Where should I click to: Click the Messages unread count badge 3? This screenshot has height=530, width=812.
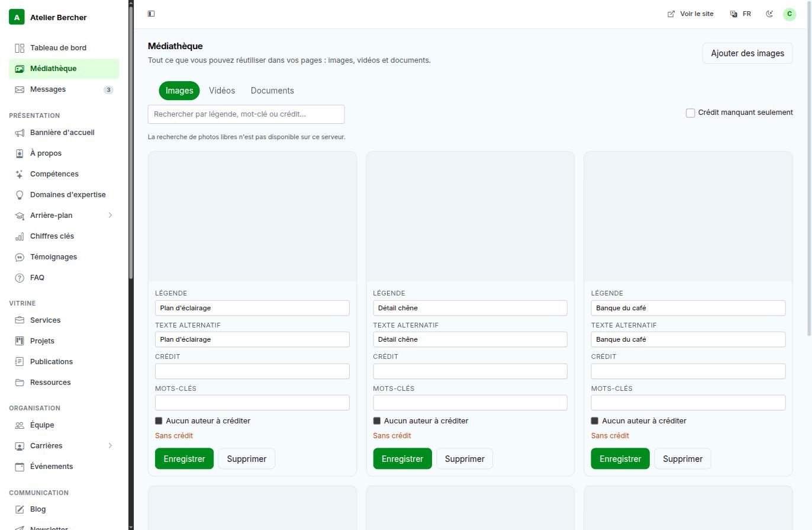point(108,90)
